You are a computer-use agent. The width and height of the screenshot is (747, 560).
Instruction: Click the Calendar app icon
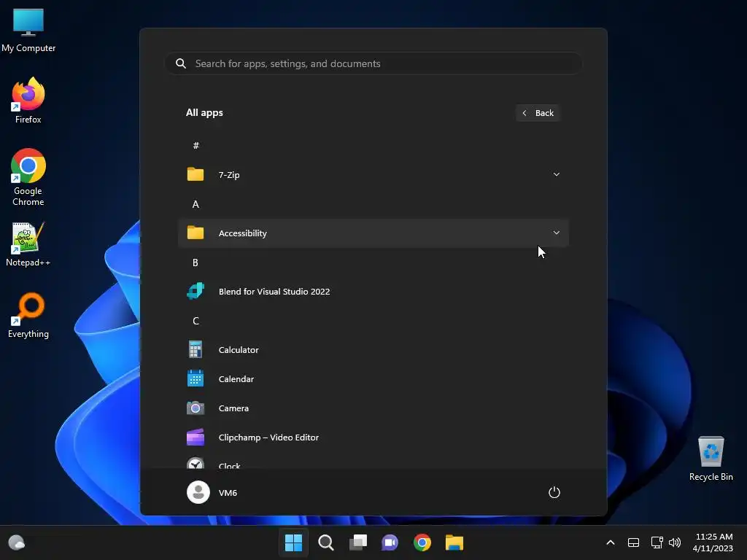pos(196,378)
